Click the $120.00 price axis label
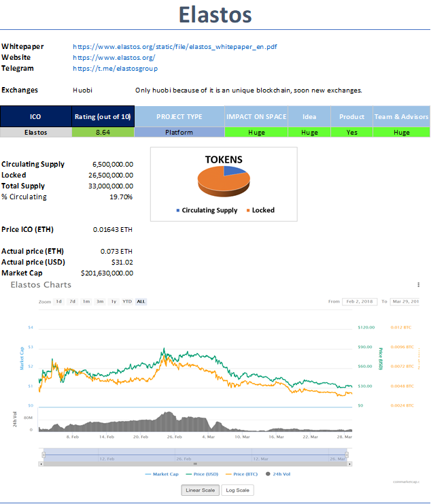The height and width of the screenshot is (504, 431). pos(366,328)
